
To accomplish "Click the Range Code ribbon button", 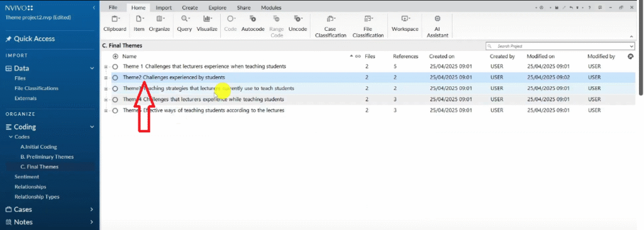I will point(277,26).
